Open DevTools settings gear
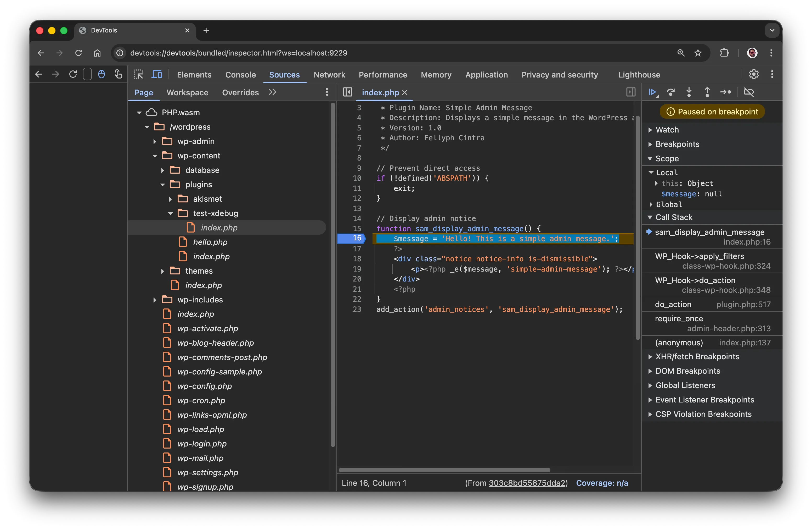The image size is (812, 530). coord(754,74)
